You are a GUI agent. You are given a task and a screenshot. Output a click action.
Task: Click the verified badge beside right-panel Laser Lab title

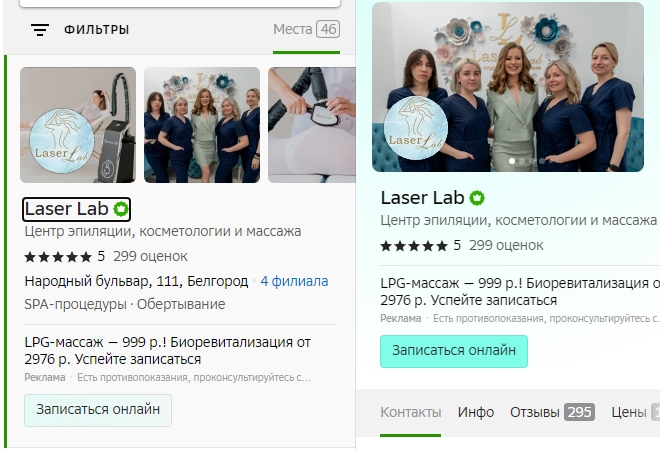(x=477, y=198)
